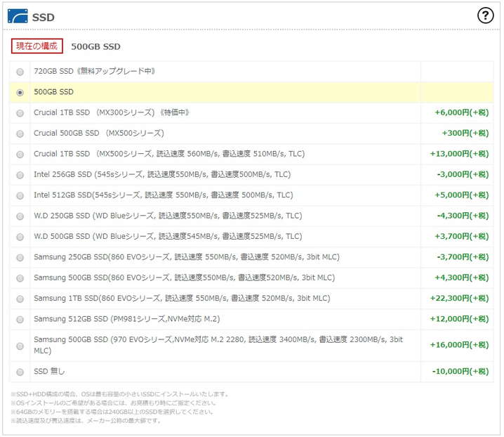The width and height of the screenshot is (504, 437).
Task: Click the Intel 256GB SSD description text
Action: coord(162,174)
